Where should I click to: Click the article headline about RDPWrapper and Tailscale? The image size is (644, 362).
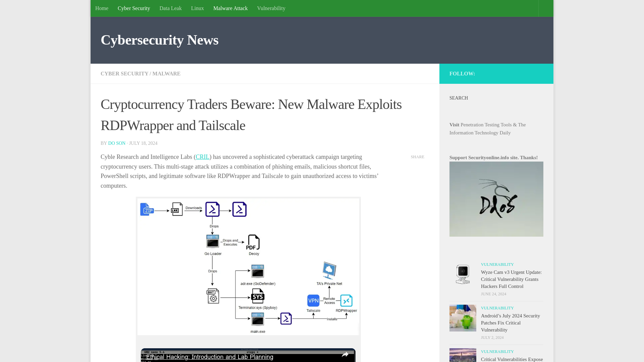coord(251,115)
